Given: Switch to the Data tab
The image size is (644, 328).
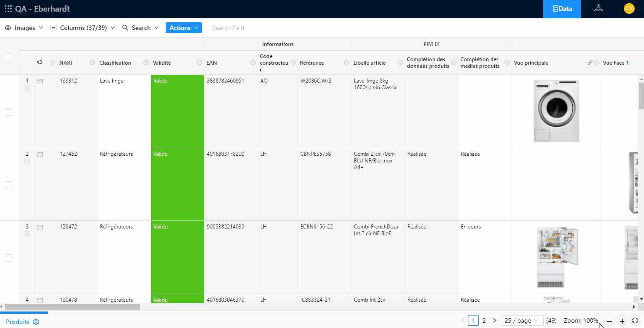Looking at the screenshot, I should (x=562, y=9).
